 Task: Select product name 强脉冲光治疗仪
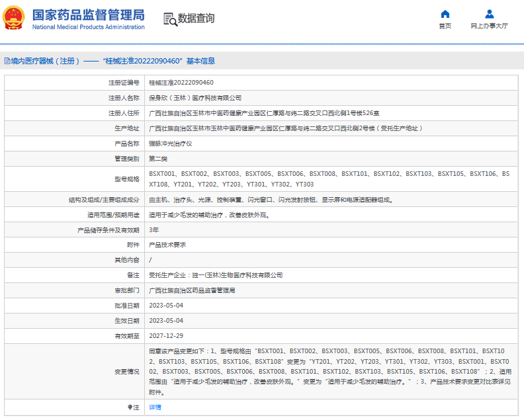(171, 144)
